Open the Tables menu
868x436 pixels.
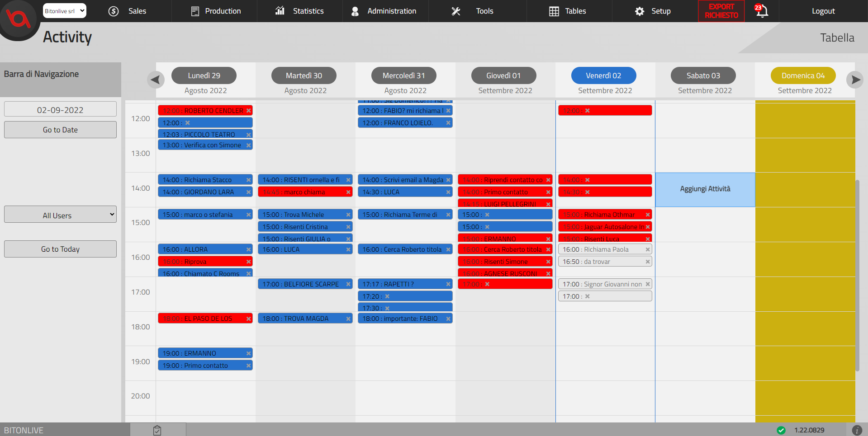(x=567, y=11)
